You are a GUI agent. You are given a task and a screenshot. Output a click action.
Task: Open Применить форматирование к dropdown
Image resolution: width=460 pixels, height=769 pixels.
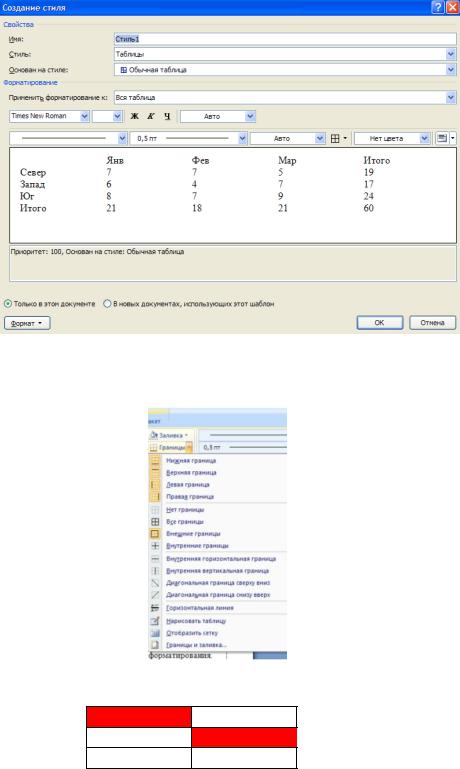451,98
